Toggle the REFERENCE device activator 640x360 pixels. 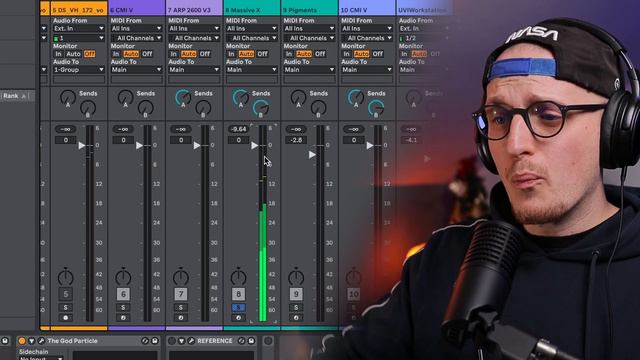click(172, 340)
